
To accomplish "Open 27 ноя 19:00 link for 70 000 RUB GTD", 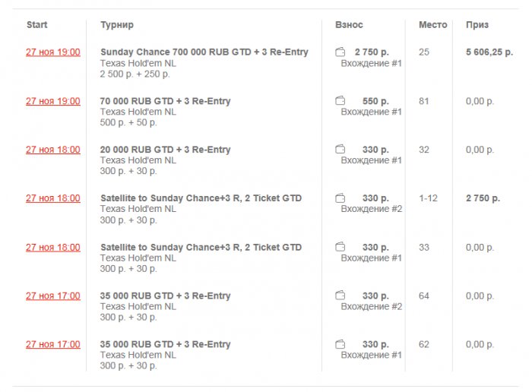I will (53, 101).
